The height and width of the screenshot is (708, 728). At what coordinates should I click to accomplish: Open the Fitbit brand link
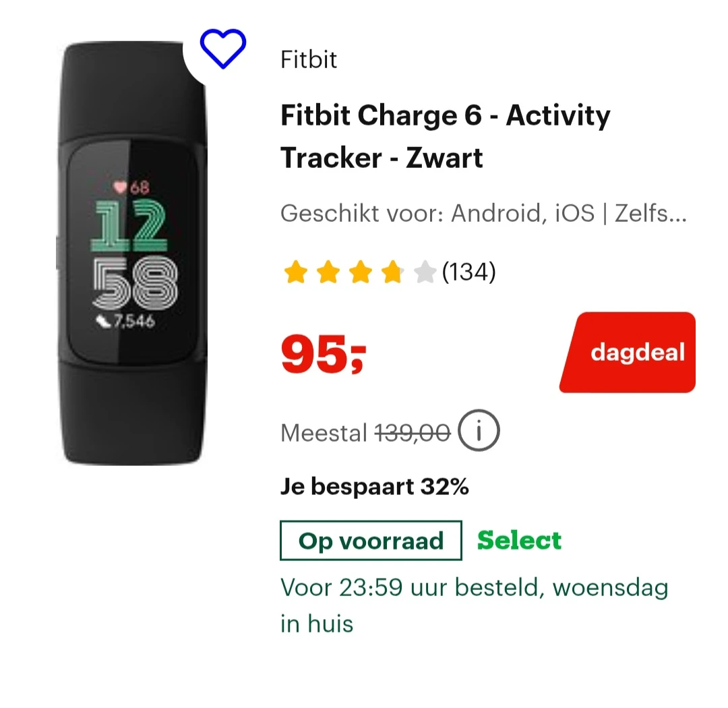coord(308,59)
